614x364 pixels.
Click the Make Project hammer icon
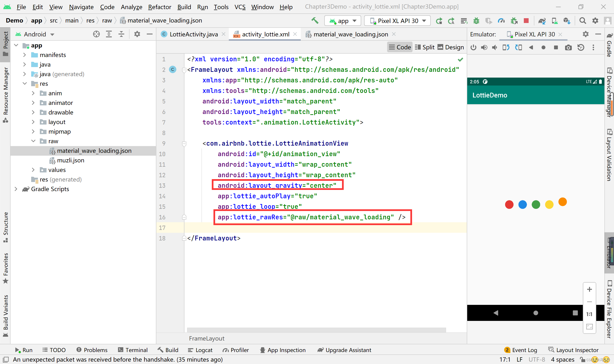pos(315,21)
